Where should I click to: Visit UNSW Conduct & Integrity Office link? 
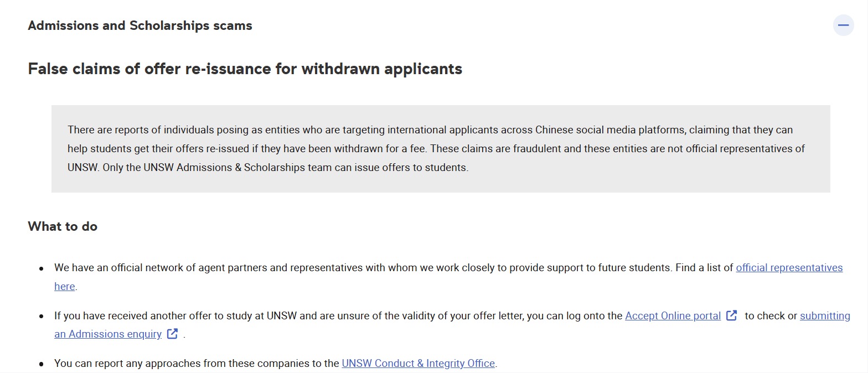418,364
